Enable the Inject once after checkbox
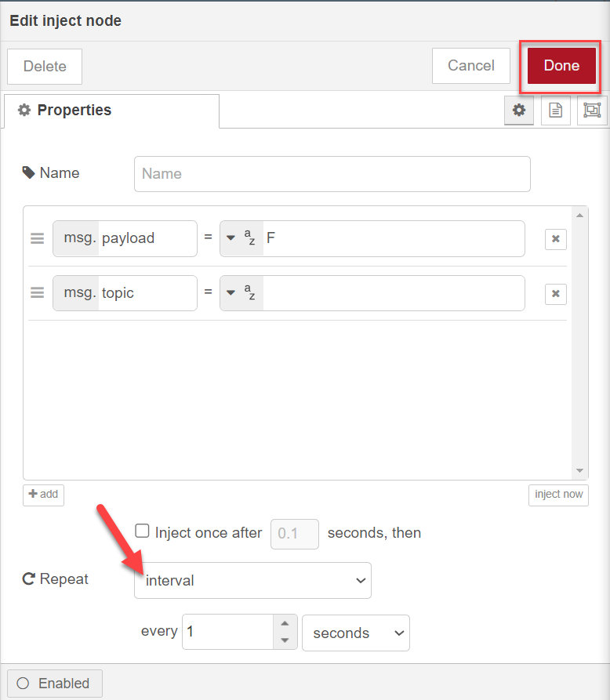Viewport: 610px width, 700px height. (142, 531)
